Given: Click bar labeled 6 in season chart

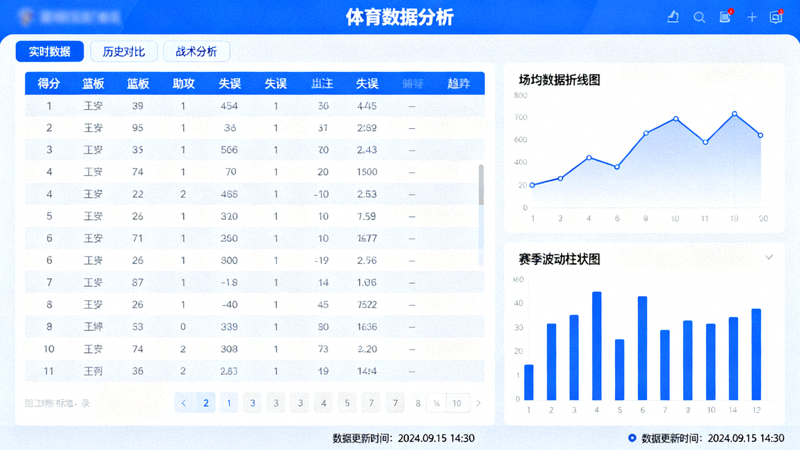Looking at the screenshot, I should coord(642,348).
